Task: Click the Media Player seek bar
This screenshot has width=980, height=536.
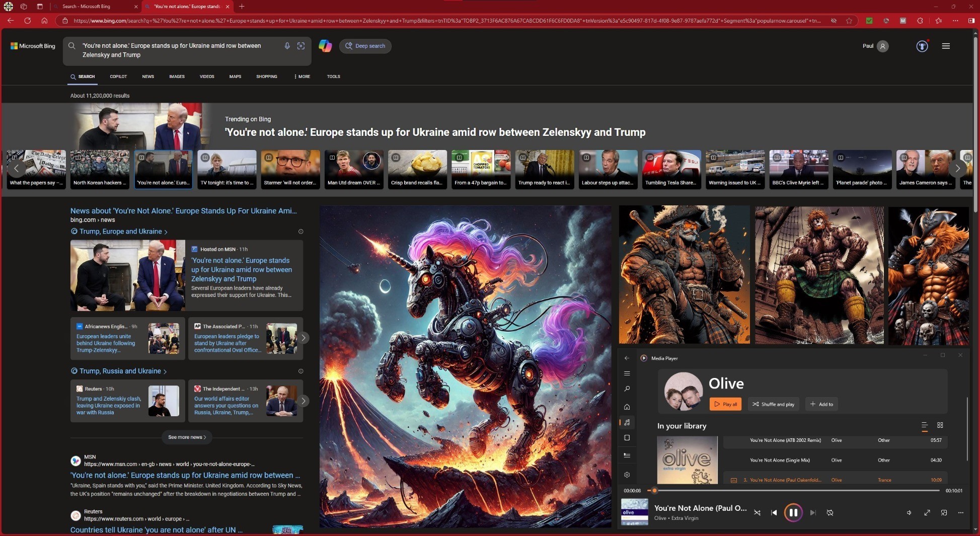Action: 794,490
